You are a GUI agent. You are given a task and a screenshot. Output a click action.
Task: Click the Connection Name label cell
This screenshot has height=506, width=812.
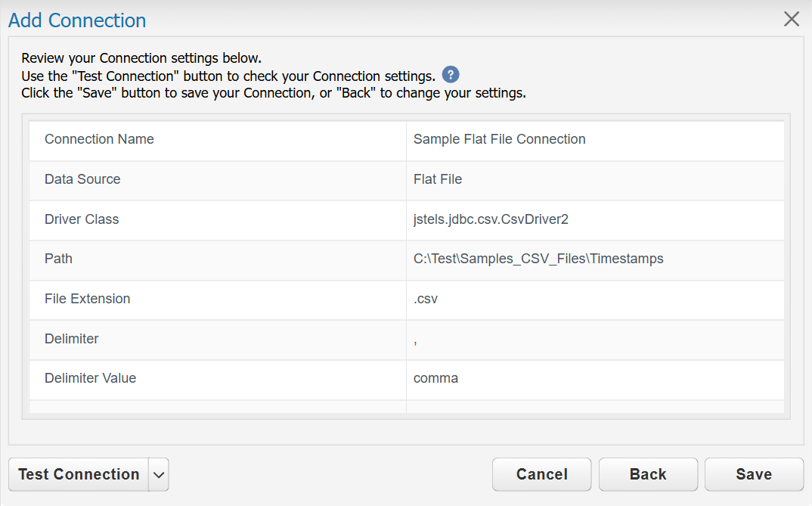tap(218, 139)
